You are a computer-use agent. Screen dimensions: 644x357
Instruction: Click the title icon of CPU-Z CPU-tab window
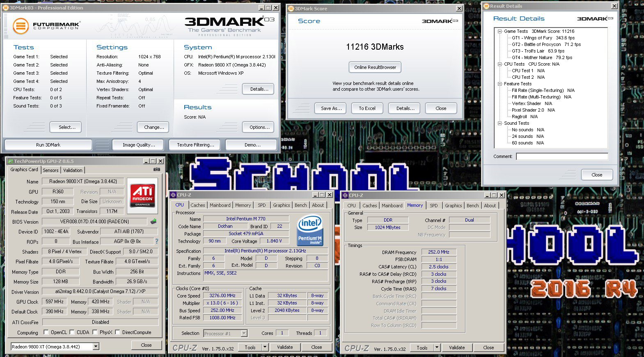tap(173, 195)
